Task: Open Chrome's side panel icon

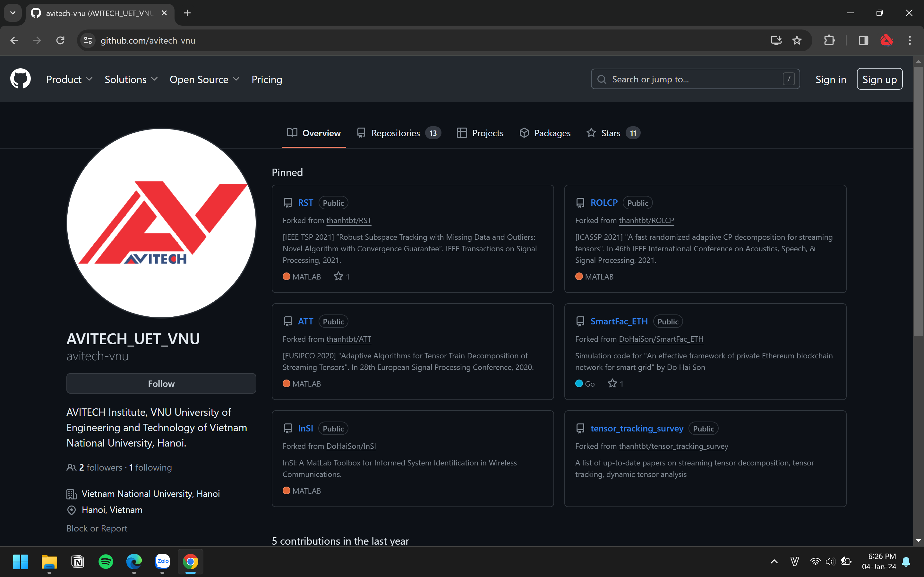Action: [863, 40]
